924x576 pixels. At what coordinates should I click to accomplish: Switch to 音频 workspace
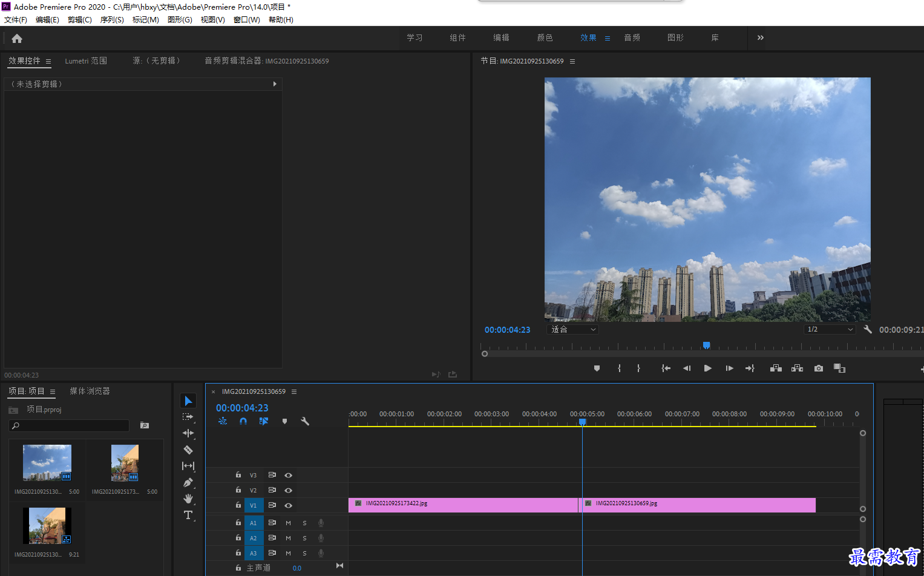pos(632,38)
